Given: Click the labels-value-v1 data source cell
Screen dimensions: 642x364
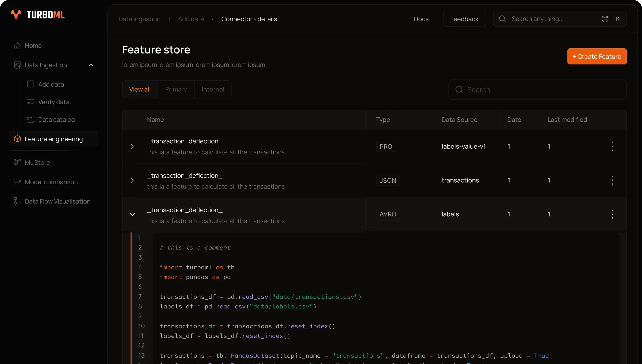Looking at the screenshot, I should pyautogui.click(x=464, y=146).
